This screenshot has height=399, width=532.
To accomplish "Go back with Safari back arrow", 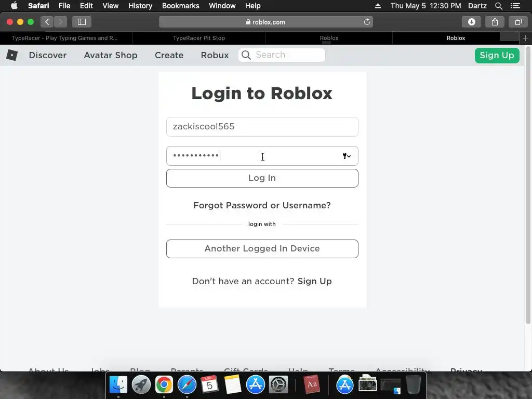I will pos(47,22).
